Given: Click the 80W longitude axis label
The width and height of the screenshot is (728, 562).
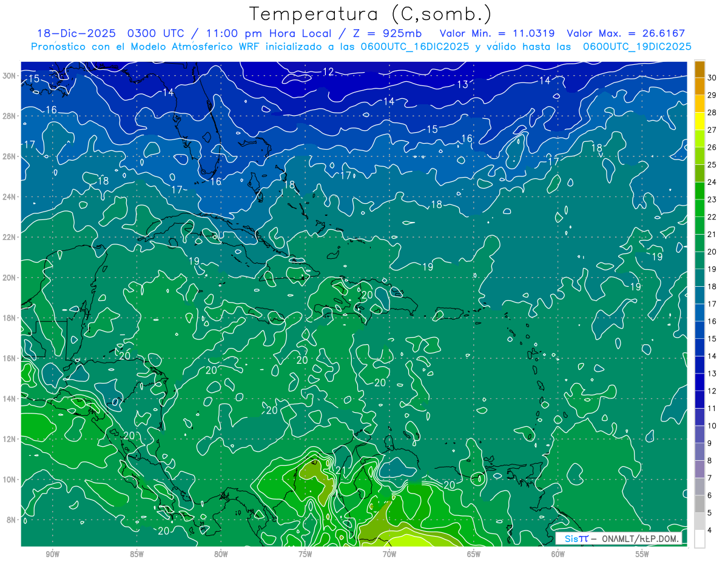Looking at the screenshot, I should [221, 554].
